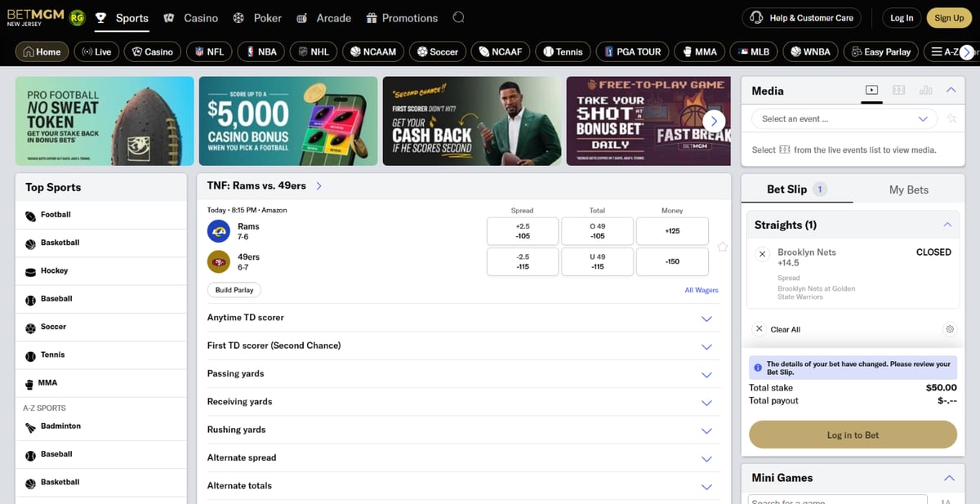Select the Bet Slip tab
This screenshot has height=504, width=980.
click(x=797, y=190)
